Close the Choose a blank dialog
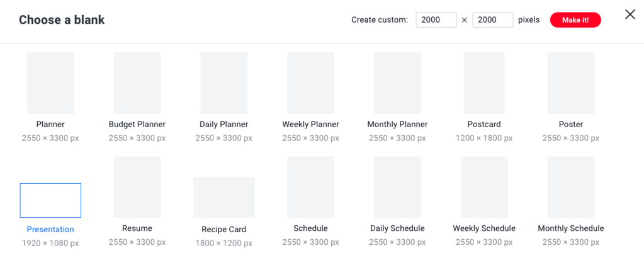The height and width of the screenshot is (253, 644). click(630, 14)
